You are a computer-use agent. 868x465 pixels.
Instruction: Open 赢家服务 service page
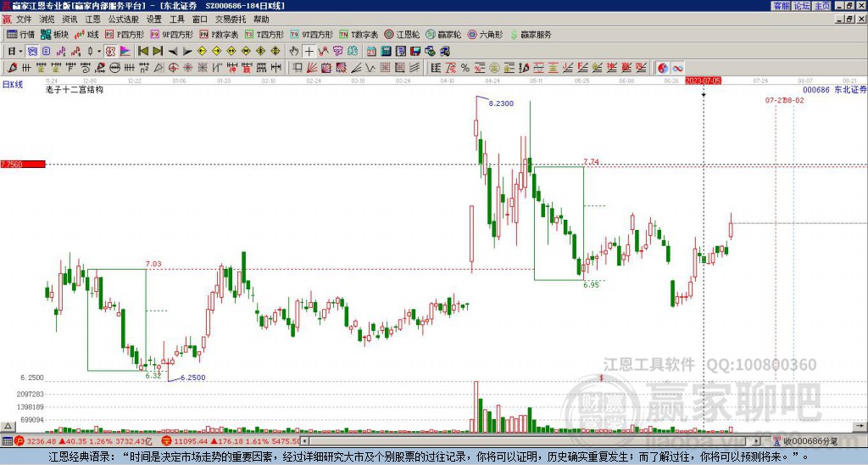click(531, 34)
